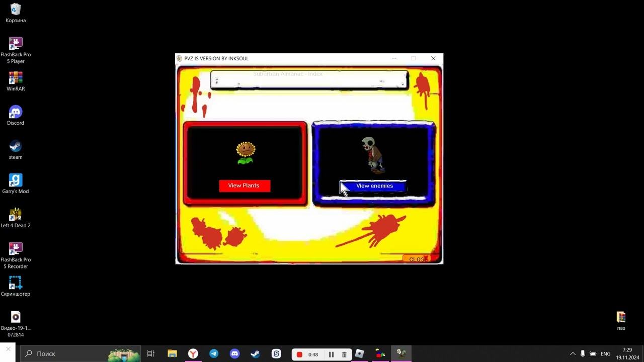Minimize the PVZ IS VERSION window
The image size is (644, 362).
[x=394, y=58]
